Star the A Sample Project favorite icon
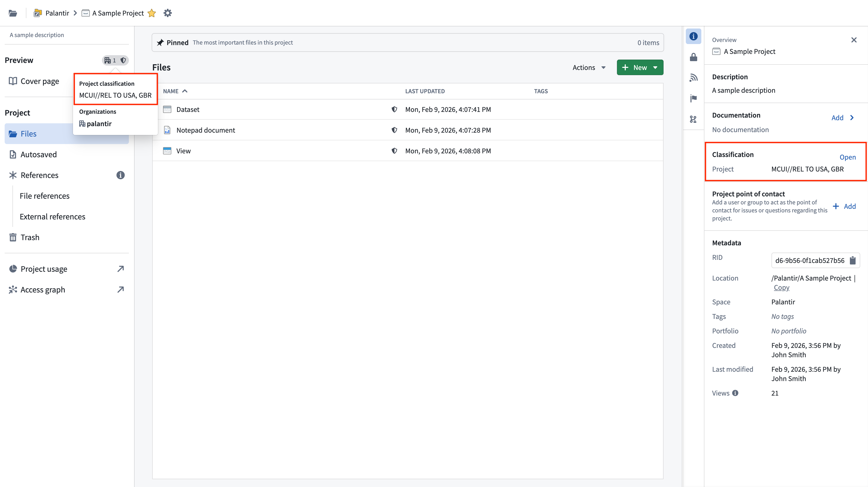Viewport: 868px width, 487px height. 152,13
